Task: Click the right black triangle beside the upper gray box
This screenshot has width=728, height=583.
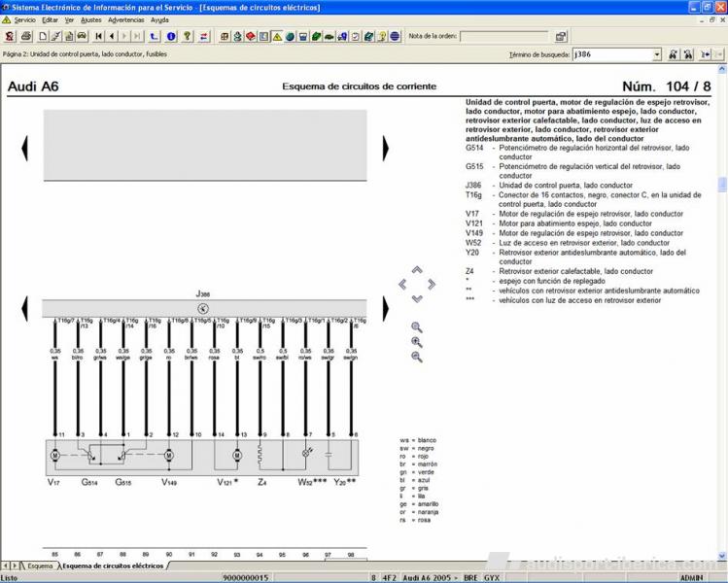Action: click(385, 148)
